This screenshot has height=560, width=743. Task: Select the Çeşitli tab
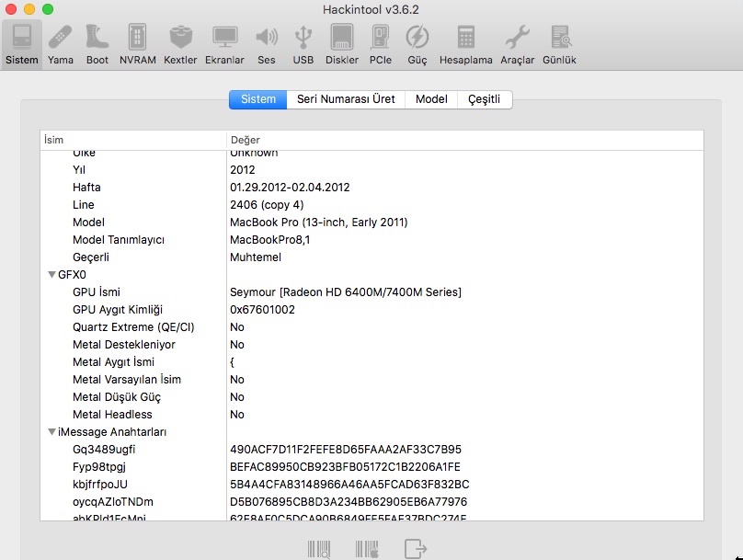(x=485, y=99)
